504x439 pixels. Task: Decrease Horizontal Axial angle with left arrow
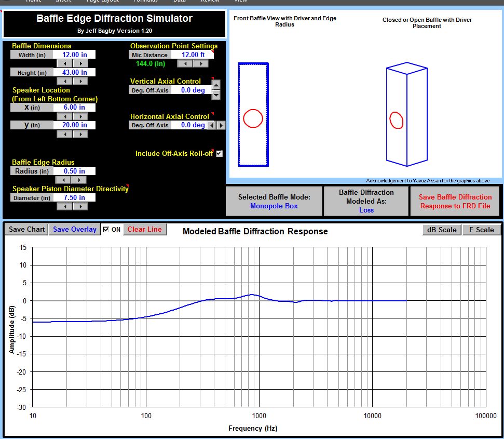tap(211, 125)
